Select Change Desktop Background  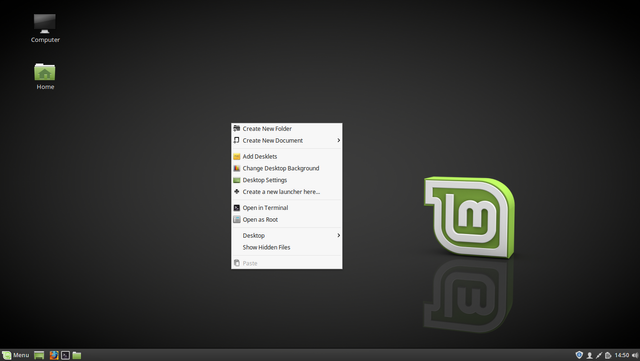[287, 168]
